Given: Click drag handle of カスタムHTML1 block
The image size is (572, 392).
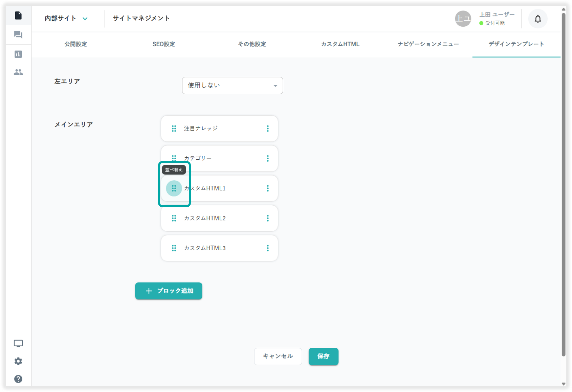Looking at the screenshot, I should [x=174, y=188].
